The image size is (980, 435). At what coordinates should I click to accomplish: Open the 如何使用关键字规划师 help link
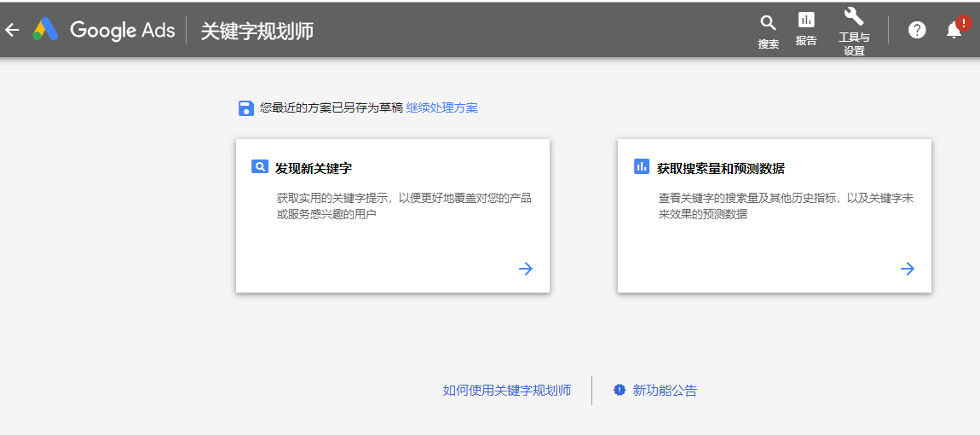coord(507,391)
